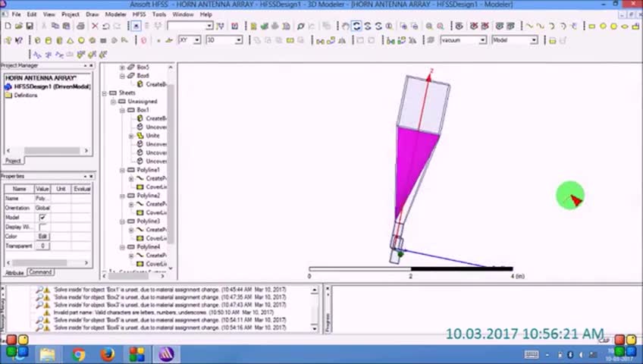The height and width of the screenshot is (364, 643).
Task: Click the model tree vertical scrollbar
Action: pyautogui.click(x=171, y=166)
